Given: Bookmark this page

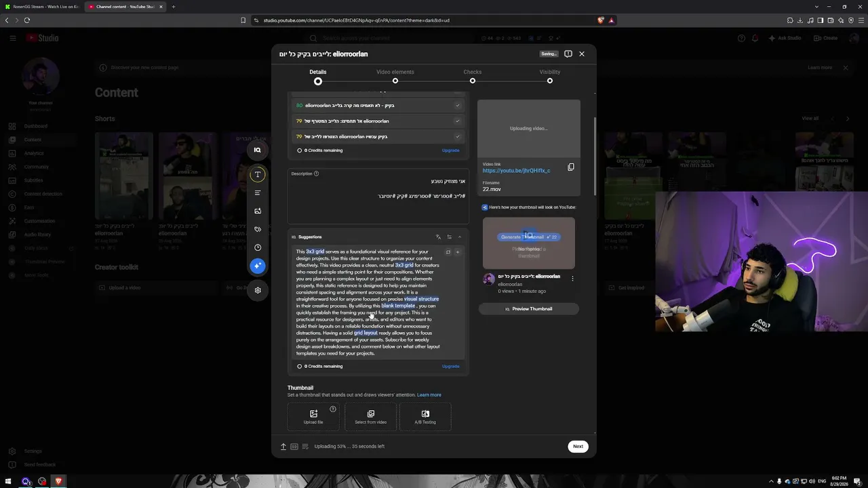Looking at the screenshot, I should [x=243, y=20].
